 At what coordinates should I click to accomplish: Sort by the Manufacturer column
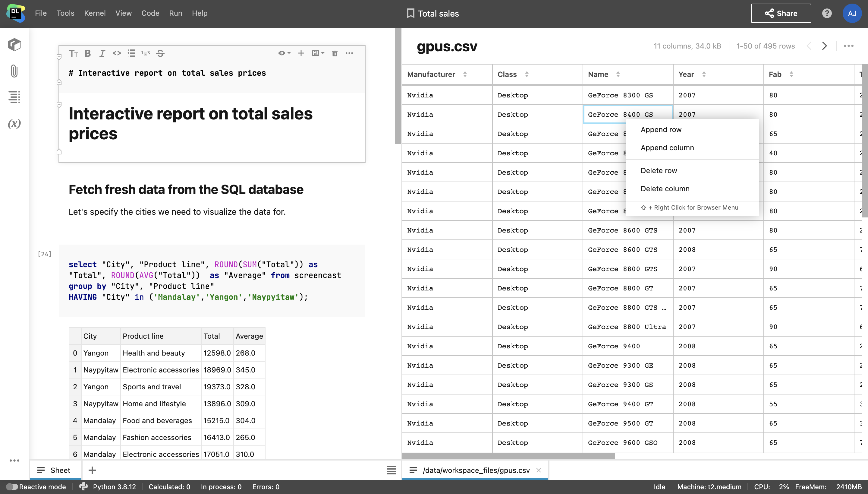tap(465, 74)
